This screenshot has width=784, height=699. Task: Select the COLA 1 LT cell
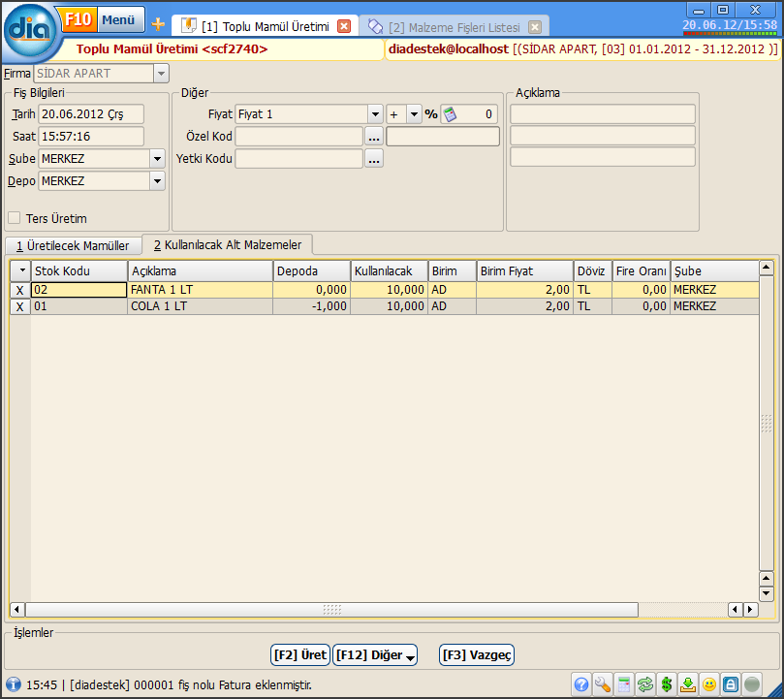(x=200, y=306)
